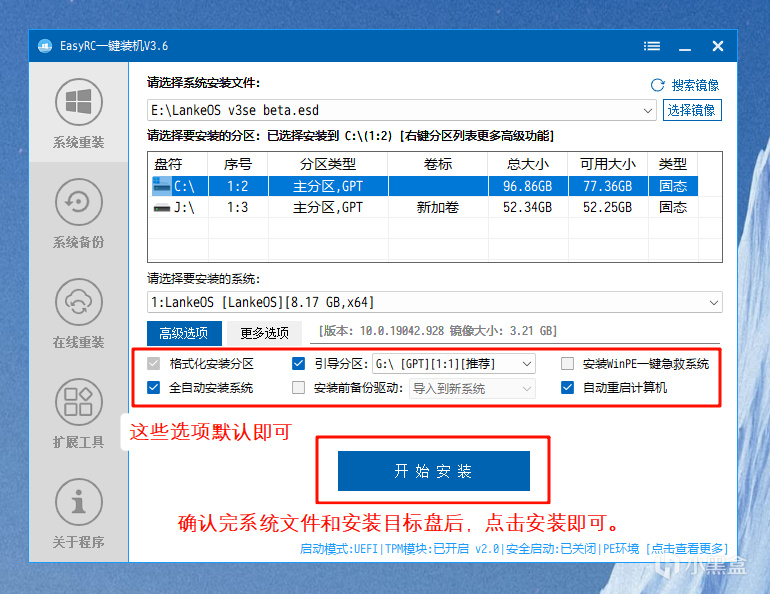Click the 卷标 column header

tap(438, 164)
